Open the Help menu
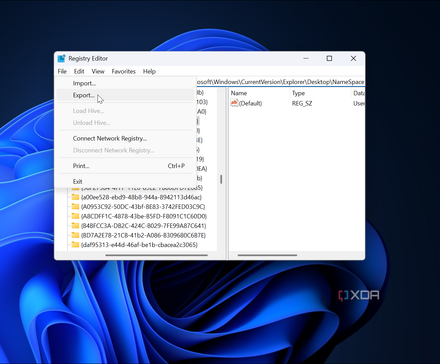The image size is (440, 364). click(149, 71)
